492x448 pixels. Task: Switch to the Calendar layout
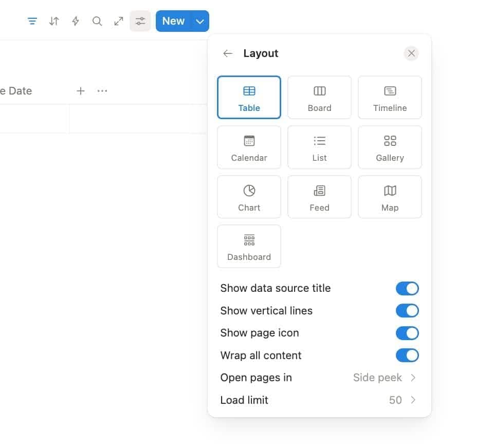click(x=249, y=147)
